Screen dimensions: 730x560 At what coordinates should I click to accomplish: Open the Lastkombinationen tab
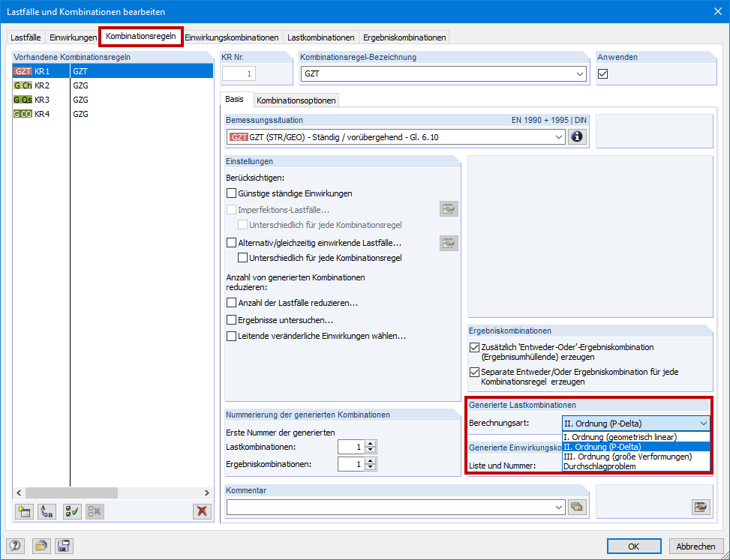tap(321, 37)
